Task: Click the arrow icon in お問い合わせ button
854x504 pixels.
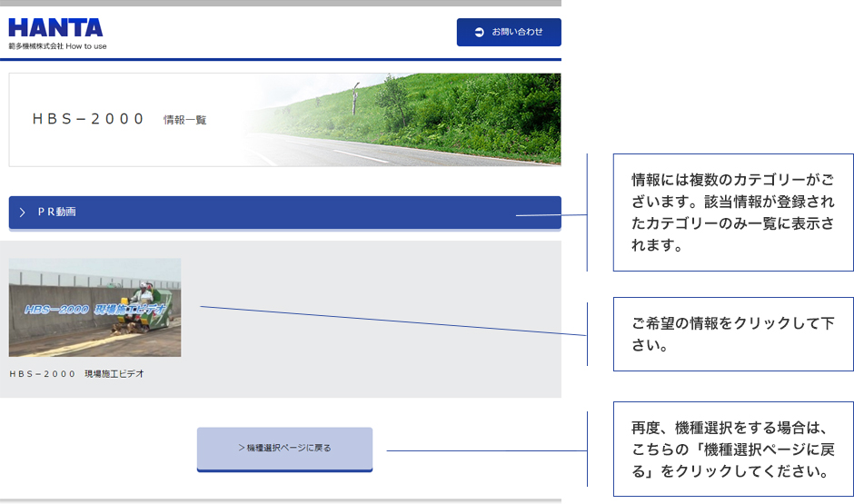Action: click(x=480, y=32)
